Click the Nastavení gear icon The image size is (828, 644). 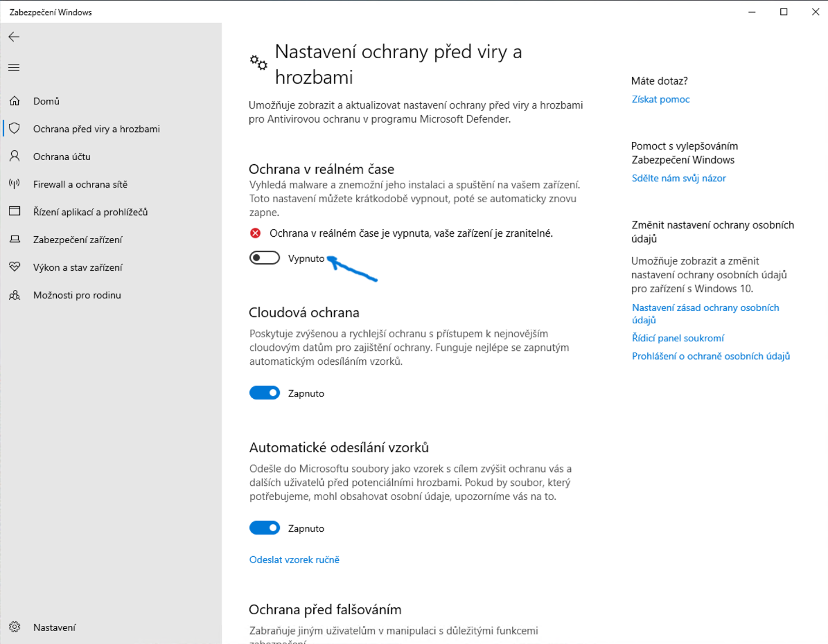pos(15,627)
